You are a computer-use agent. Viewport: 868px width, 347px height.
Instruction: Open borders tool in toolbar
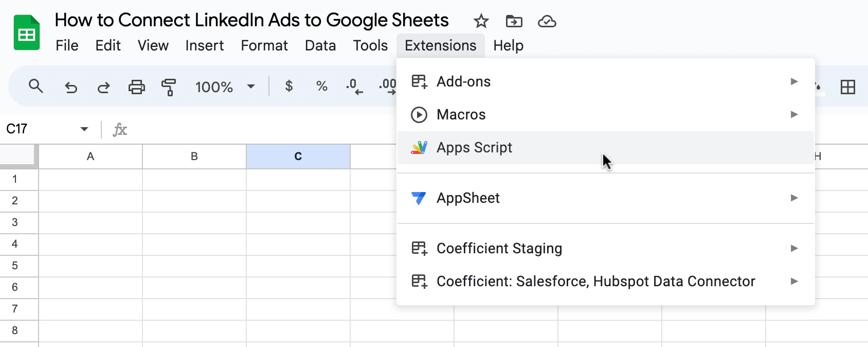(x=848, y=86)
